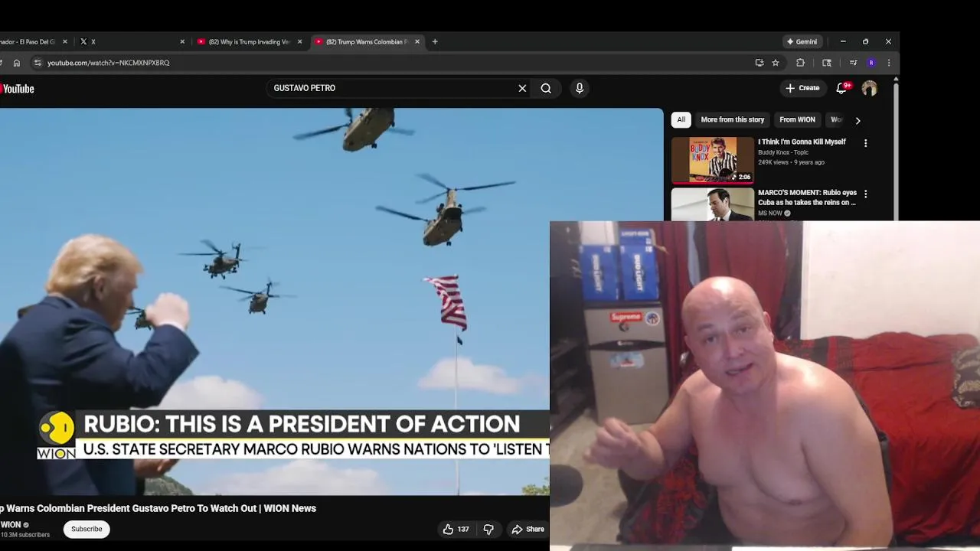The image size is (980, 551).
Task: Click install/cast icon in address bar
Action: point(759,63)
